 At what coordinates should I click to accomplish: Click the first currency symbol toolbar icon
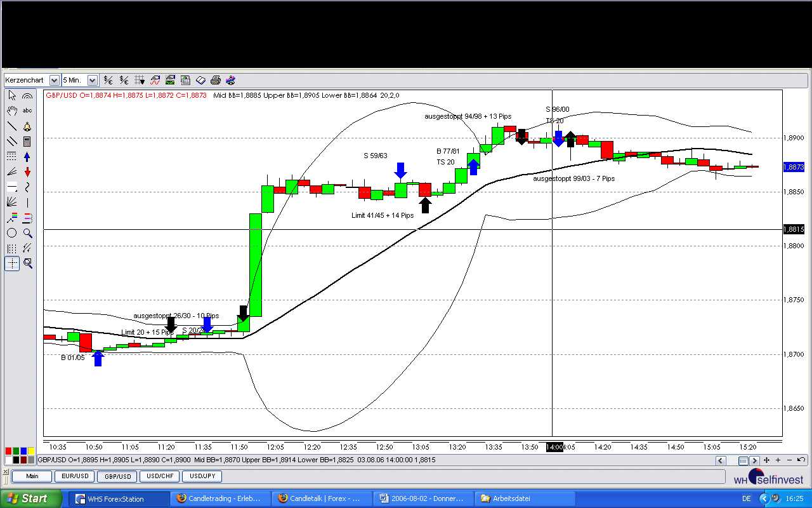[x=108, y=80]
